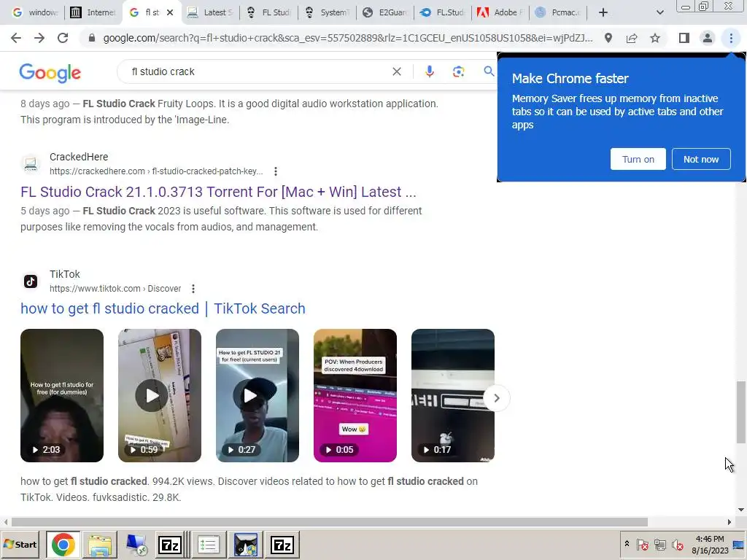Click the muted volume tray icon

(677, 544)
